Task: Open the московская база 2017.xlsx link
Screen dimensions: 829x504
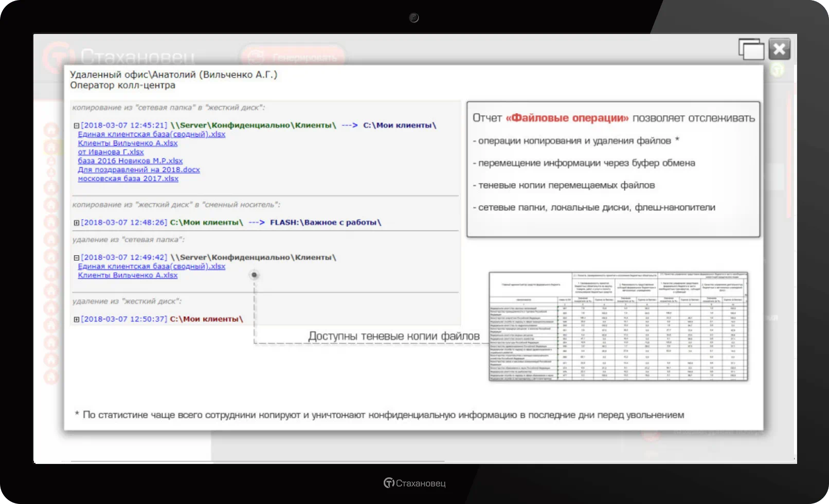Action: [x=128, y=178]
